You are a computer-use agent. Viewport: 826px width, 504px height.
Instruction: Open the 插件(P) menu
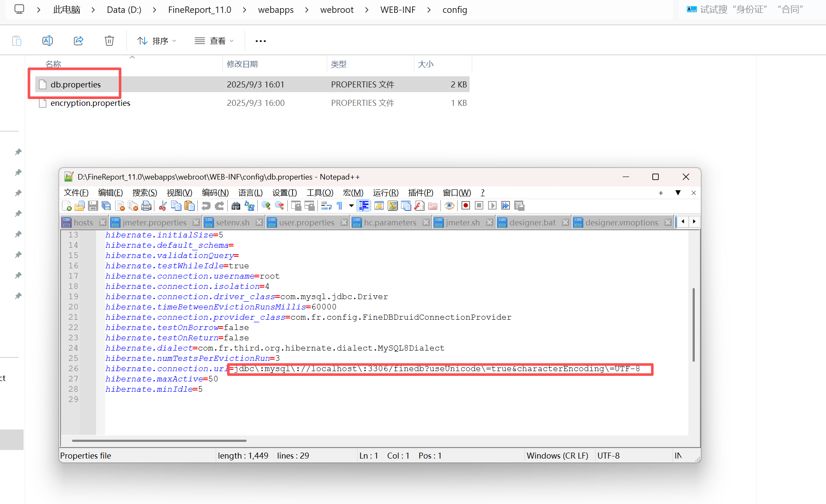(x=421, y=193)
